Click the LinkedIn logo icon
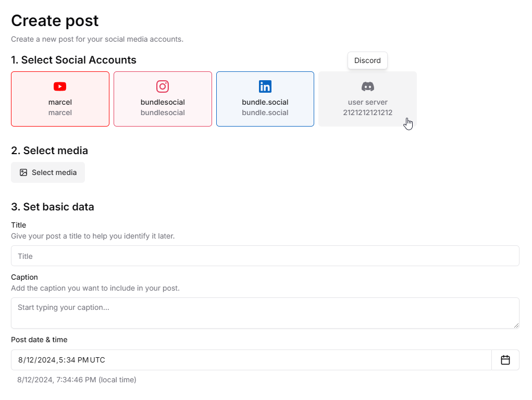Image resolution: width=532 pixels, height=400 pixels. point(265,86)
